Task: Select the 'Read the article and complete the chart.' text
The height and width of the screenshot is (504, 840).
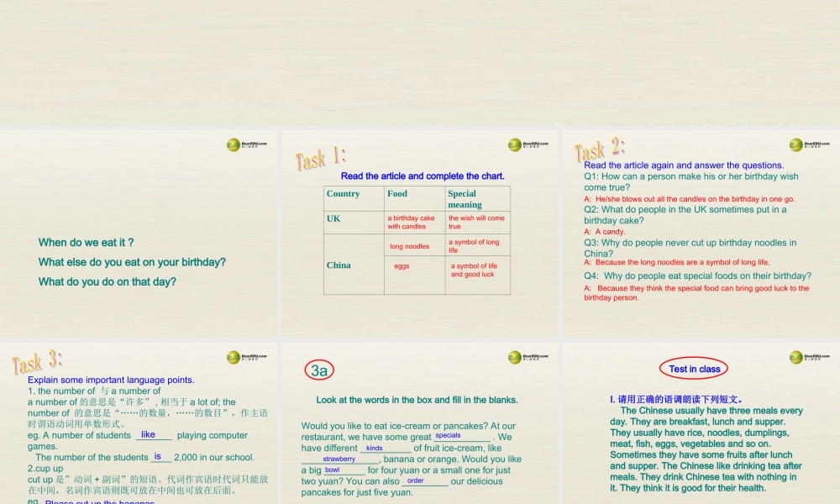Action: click(423, 176)
